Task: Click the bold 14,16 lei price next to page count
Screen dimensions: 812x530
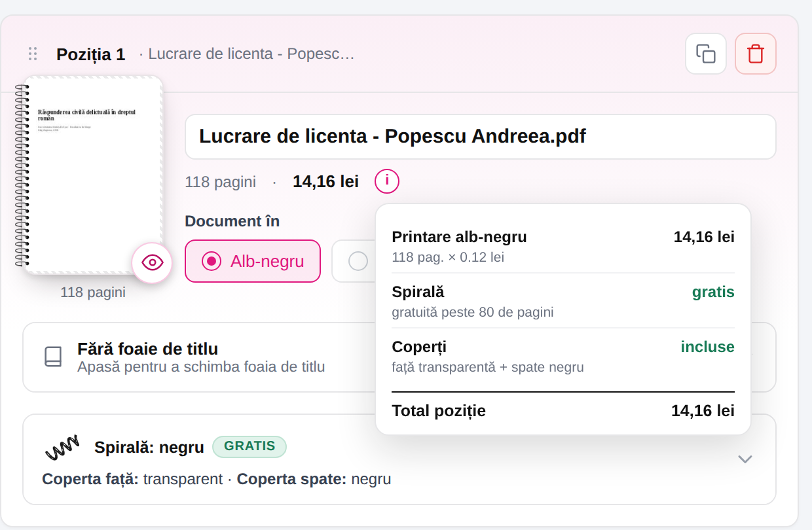Action: (325, 182)
